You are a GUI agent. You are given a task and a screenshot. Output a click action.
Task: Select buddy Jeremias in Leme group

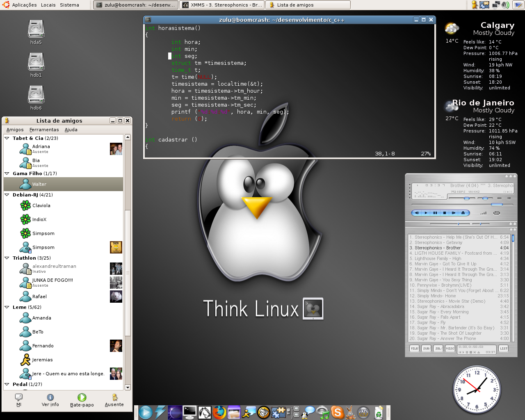pyautogui.click(x=63, y=360)
